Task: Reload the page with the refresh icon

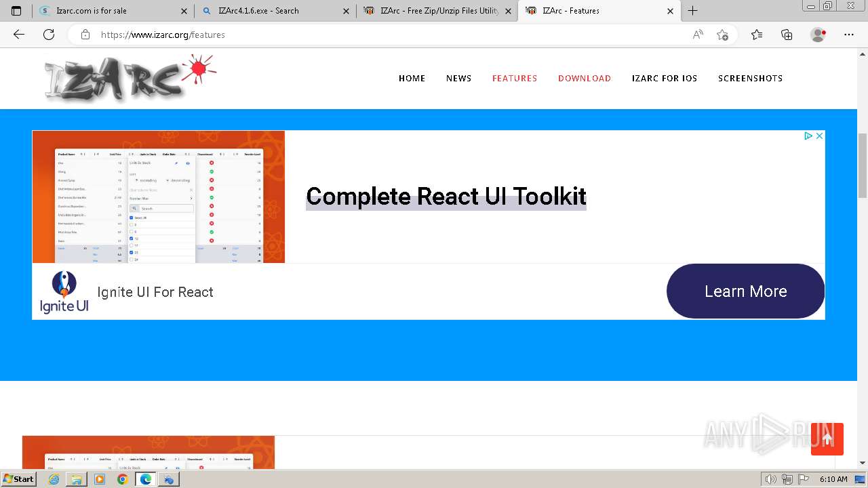Action: [x=49, y=35]
